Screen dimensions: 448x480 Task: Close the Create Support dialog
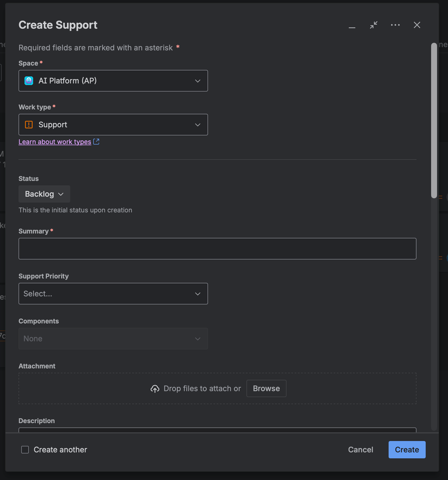(x=417, y=25)
